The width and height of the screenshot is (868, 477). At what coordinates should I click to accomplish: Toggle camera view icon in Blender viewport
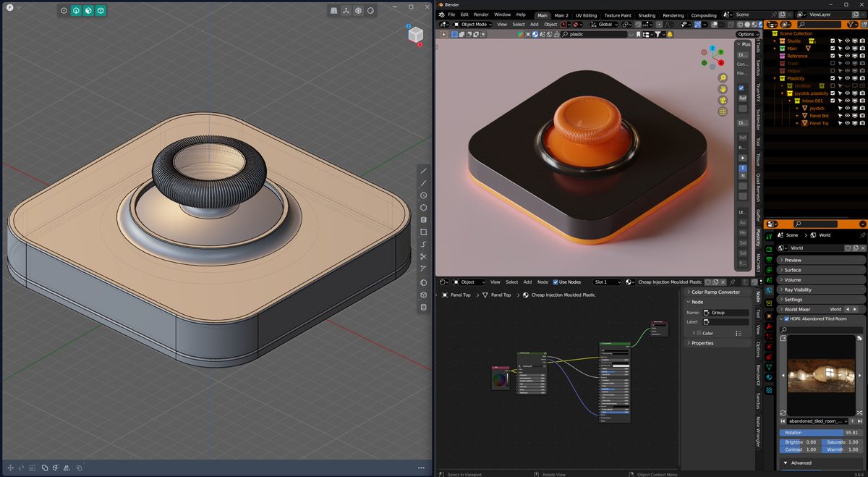(723, 100)
